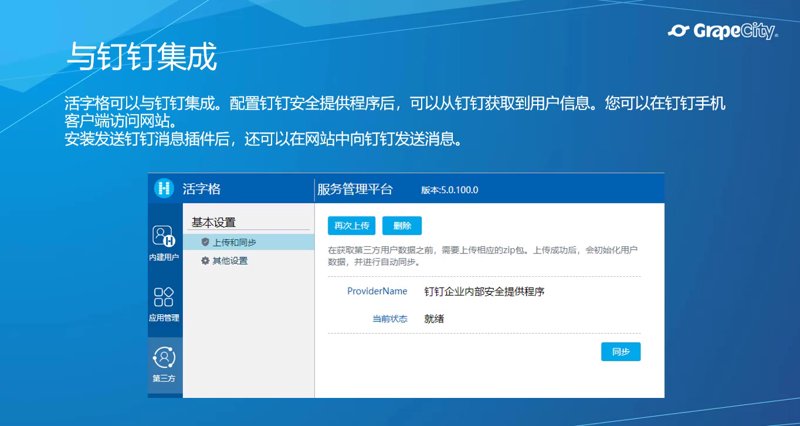Click the GrapeCity logo on the slide
The width and height of the screenshot is (800, 426).
723,31
